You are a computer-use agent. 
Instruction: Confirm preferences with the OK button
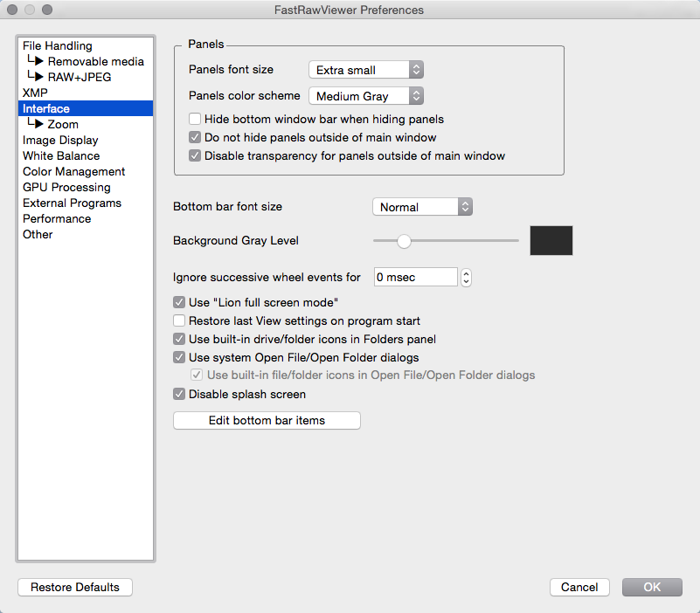[x=652, y=587]
